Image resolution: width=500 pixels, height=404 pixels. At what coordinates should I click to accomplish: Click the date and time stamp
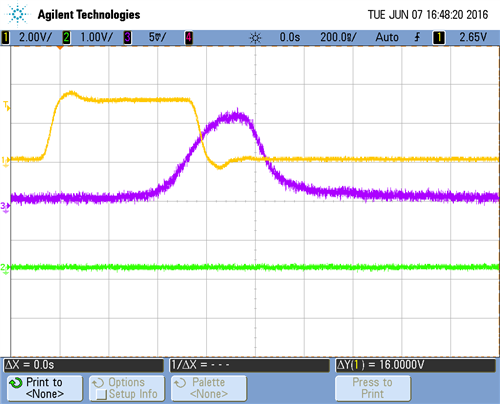(x=428, y=15)
